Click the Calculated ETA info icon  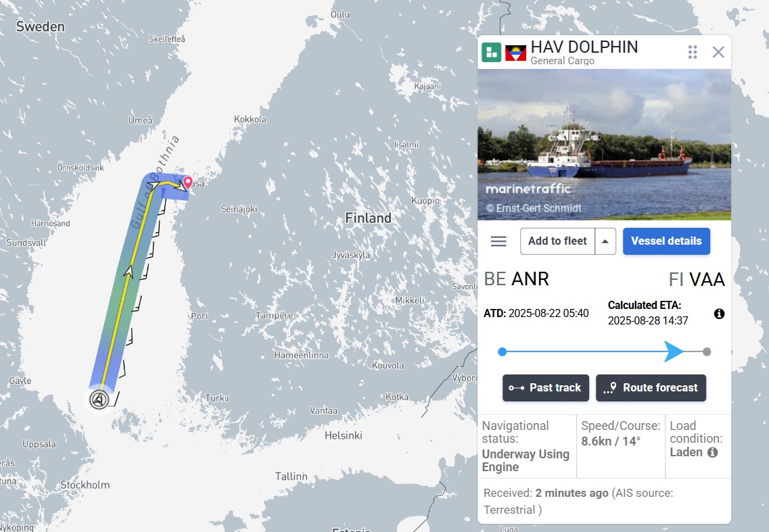point(720,314)
